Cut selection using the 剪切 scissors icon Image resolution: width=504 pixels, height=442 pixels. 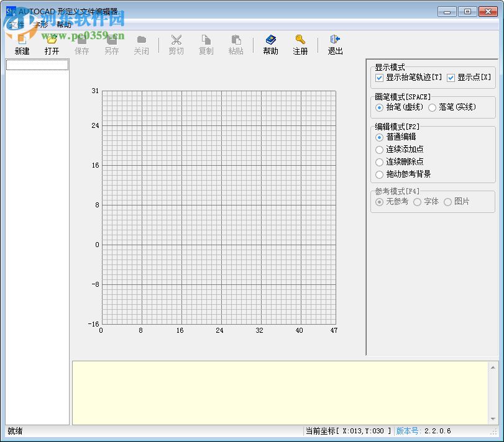(176, 43)
